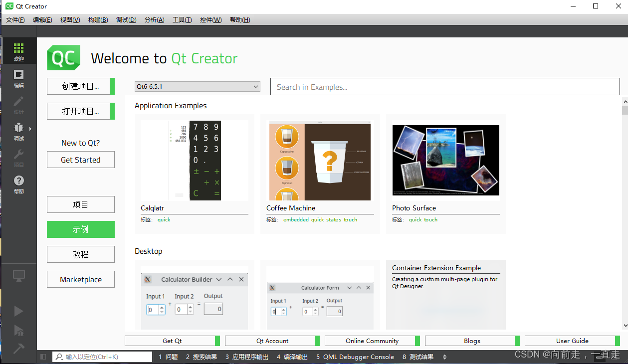Click the locator magnifier icon
The height and width of the screenshot is (364, 628).
59,357
